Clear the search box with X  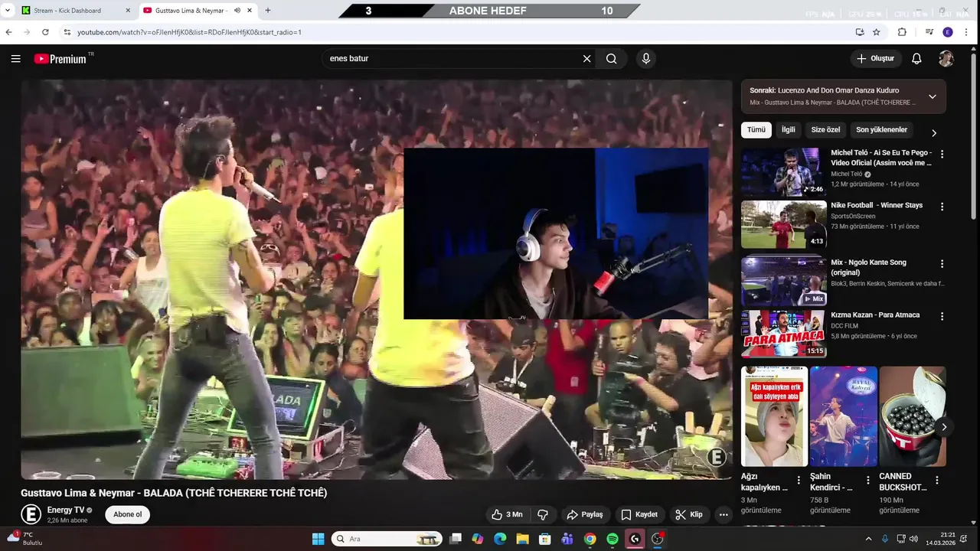(x=587, y=59)
